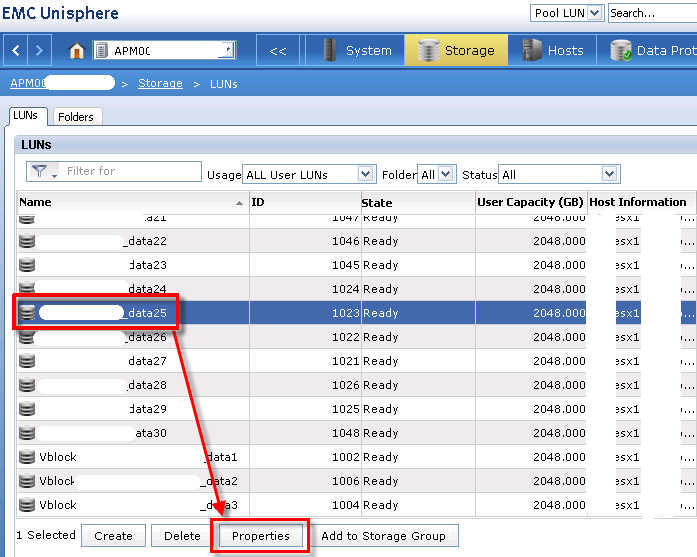This screenshot has width=697, height=557.
Task: Click the Data Protection cylinder icon
Action: [621, 50]
